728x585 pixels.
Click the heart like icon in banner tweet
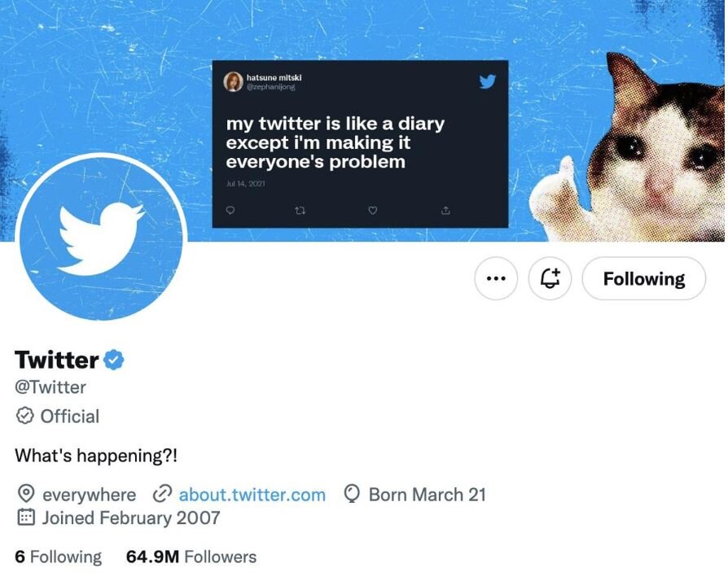(372, 210)
